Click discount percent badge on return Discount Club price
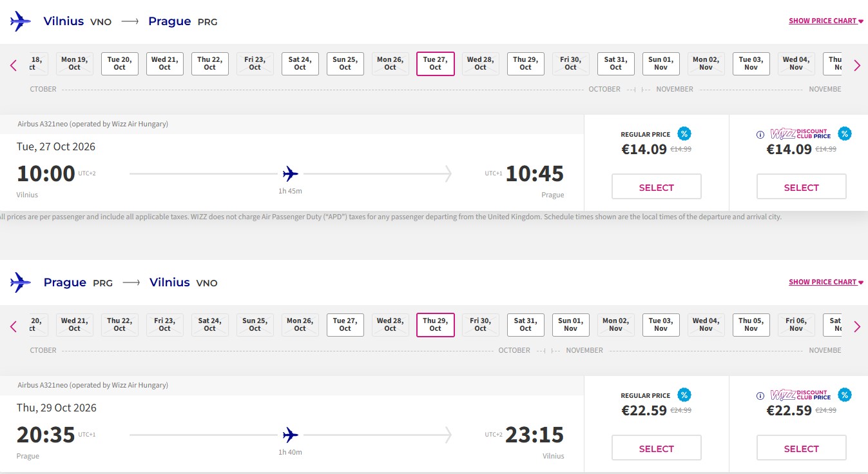 [x=844, y=395]
